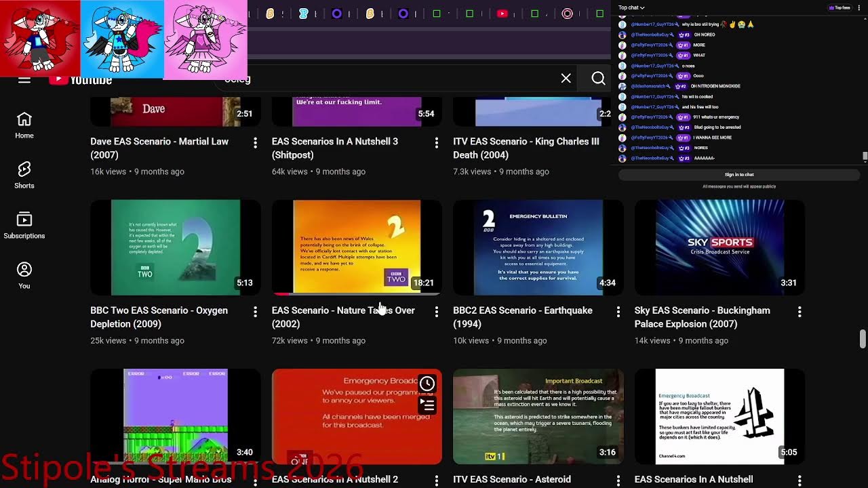Click Watch later clock icon on red thumbnail
This screenshot has height=488, width=868.
pyautogui.click(x=427, y=384)
